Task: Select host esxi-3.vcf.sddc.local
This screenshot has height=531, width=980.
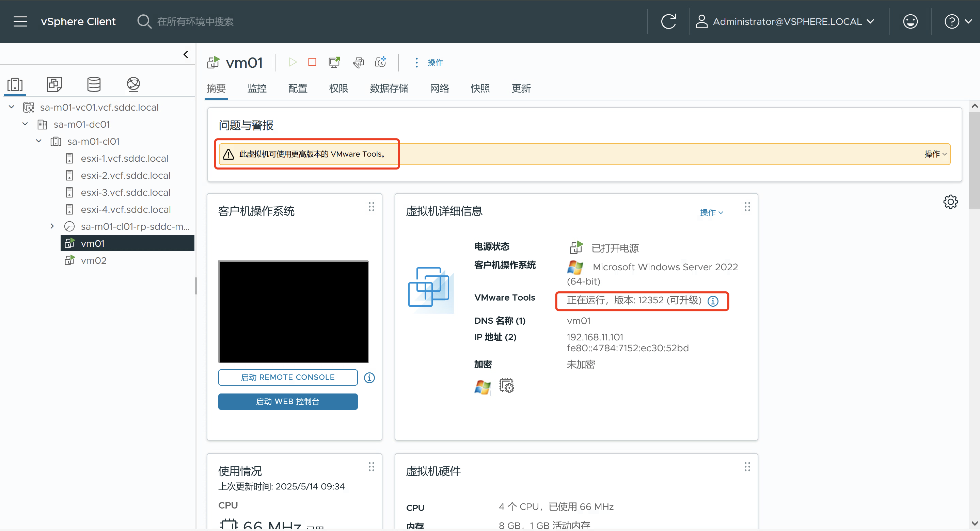Action: point(126,192)
